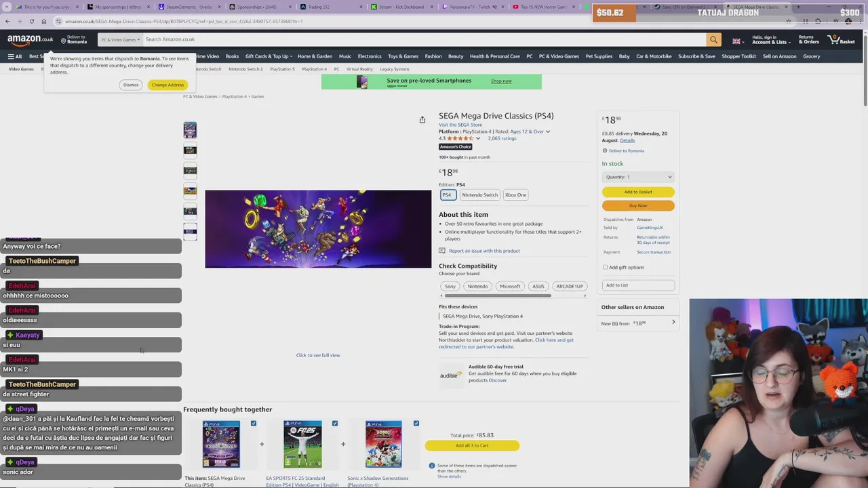The width and height of the screenshot is (868, 488).
Task: Bookmark this page with star icon
Action: click(788, 21)
